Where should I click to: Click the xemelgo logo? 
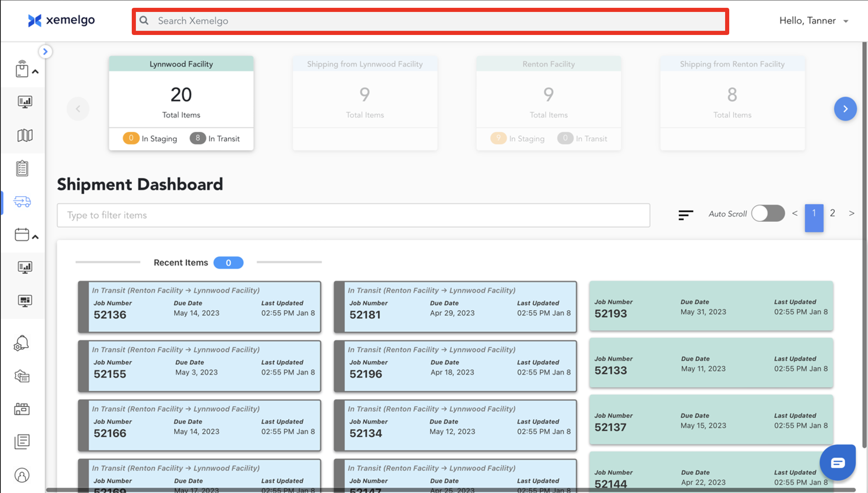(x=61, y=20)
